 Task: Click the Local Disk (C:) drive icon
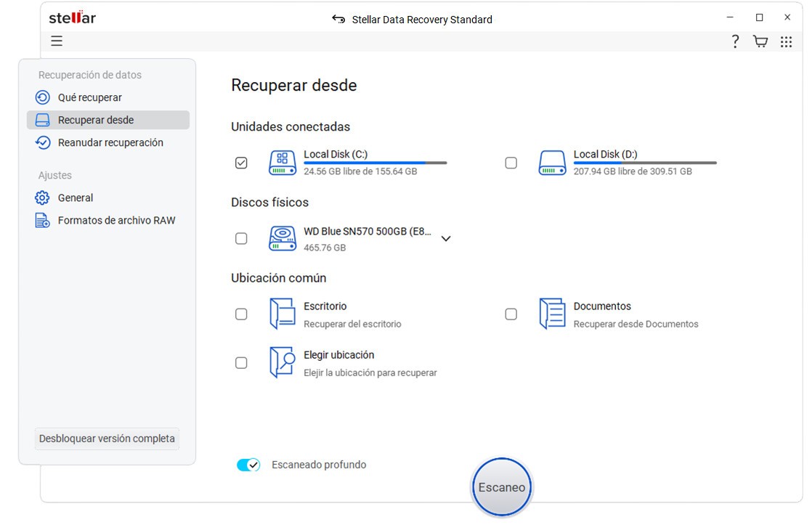tap(283, 163)
